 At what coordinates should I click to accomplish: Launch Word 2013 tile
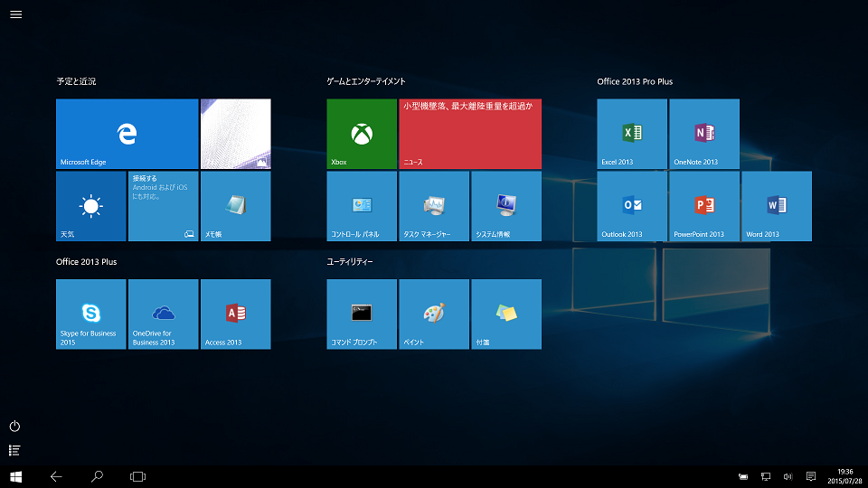click(x=777, y=206)
